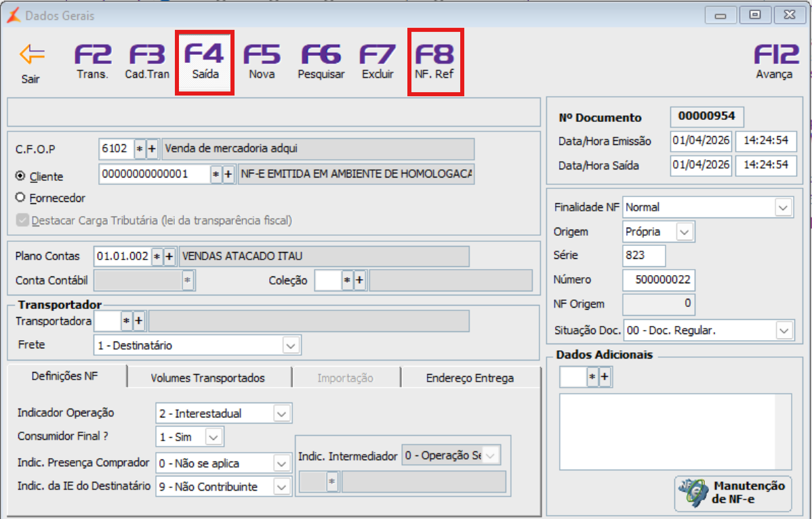
Task: Open F6 Pesquisar search button
Action: point(321,62)
